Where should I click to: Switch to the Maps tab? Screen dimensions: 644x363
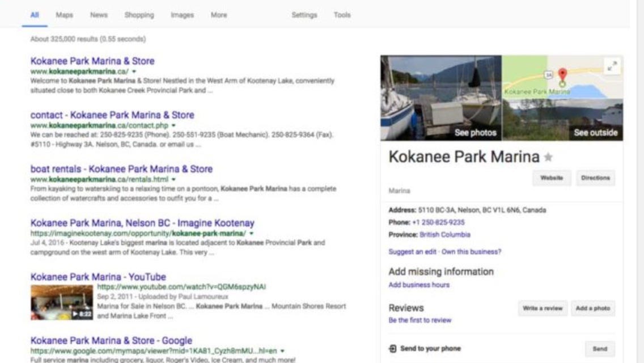(65, 15)
